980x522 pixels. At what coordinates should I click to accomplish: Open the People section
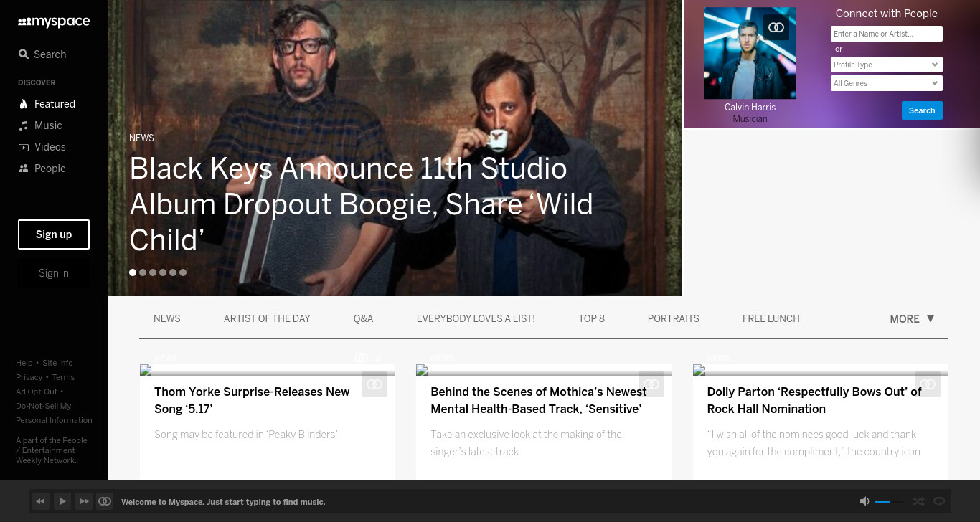tap(42, 169)
